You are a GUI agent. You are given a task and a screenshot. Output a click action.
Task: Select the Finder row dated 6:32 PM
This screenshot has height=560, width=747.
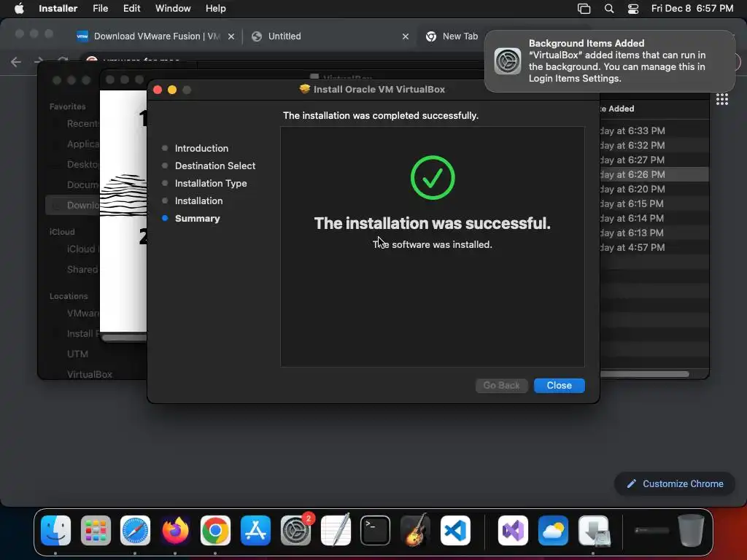click(654, 145)
